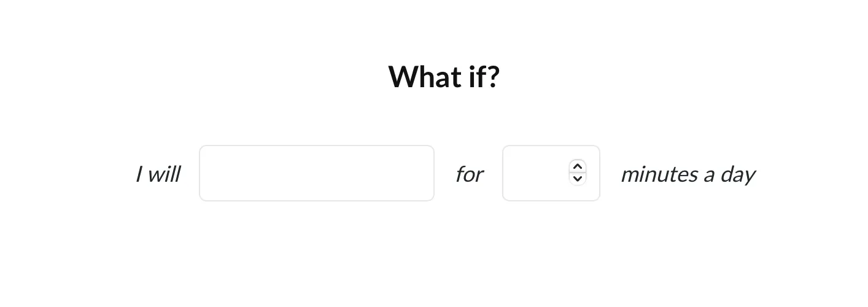Click the down arrow on minutes stepper
This screenshot has width=868, height=307.
coord(577,179)
